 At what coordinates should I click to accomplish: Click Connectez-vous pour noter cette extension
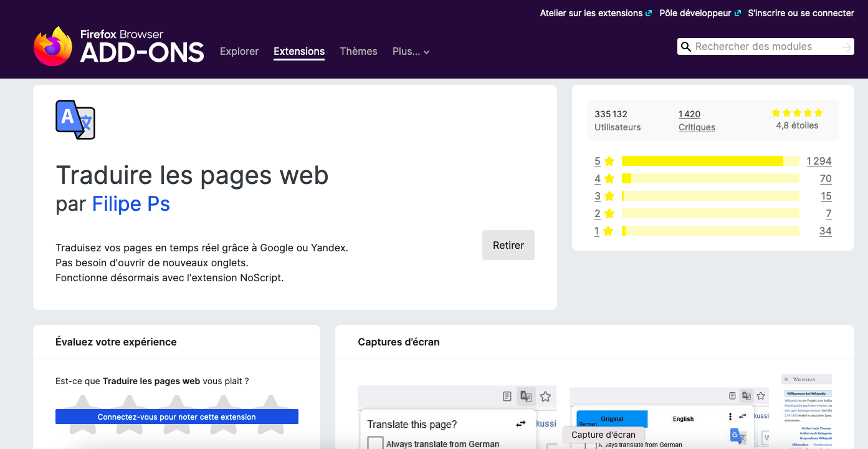point(177,417)
